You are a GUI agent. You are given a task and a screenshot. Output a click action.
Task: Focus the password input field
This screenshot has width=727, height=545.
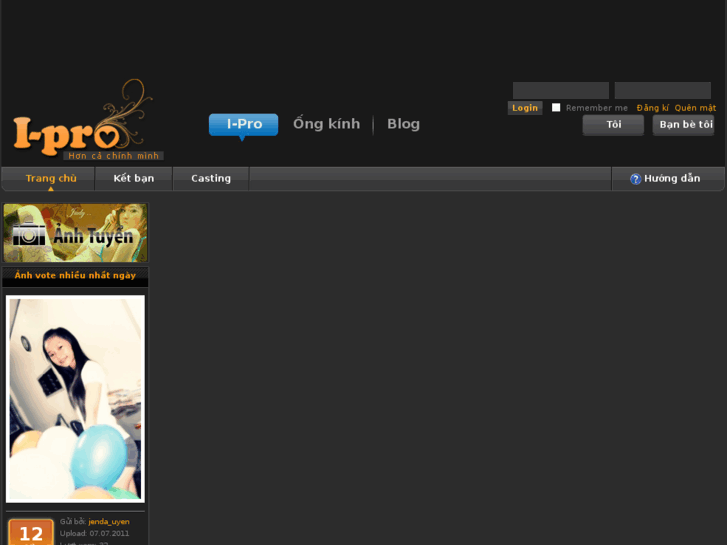click(663, 90)
